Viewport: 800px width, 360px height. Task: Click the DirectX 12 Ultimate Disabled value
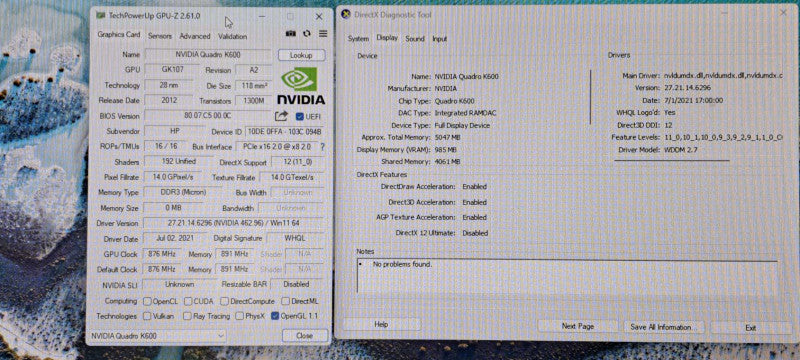click(475, 233)
